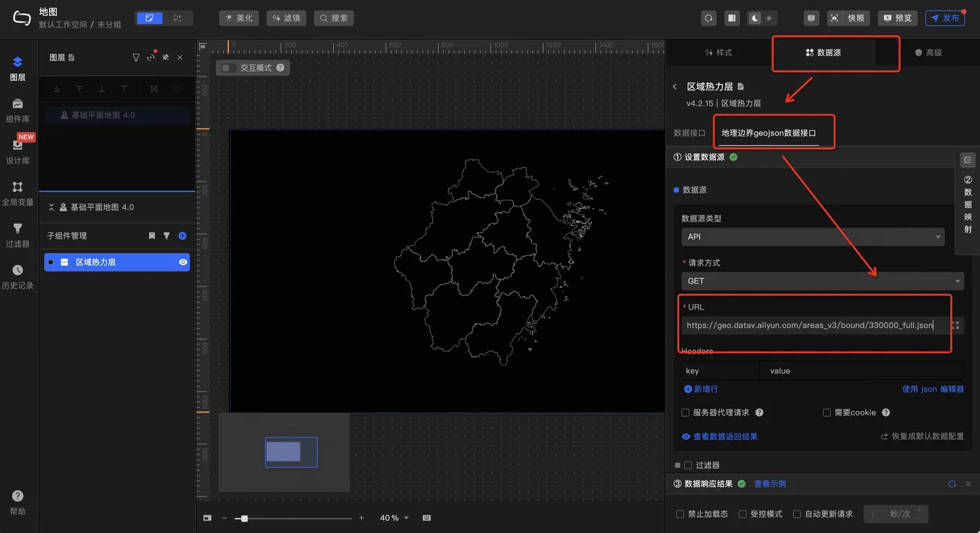
Task: Click the monitor alert icon
Action: [x=811, y=18]
